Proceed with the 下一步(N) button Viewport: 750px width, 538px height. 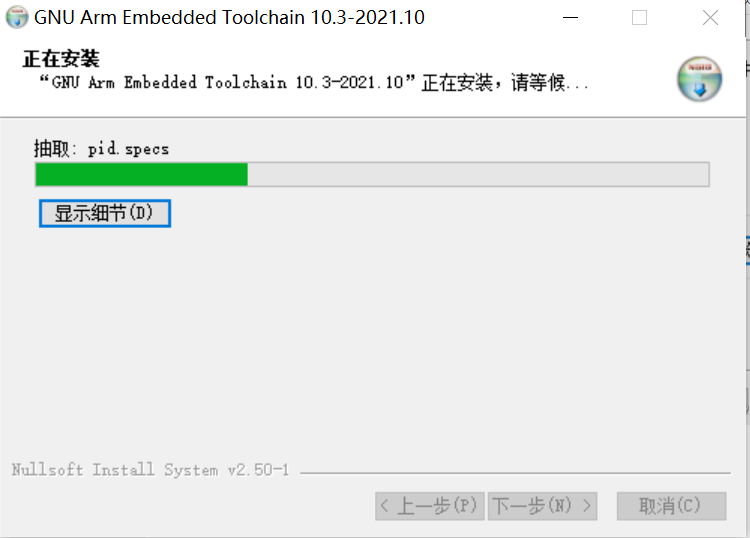pyautogui.click(x=542, y=506)
